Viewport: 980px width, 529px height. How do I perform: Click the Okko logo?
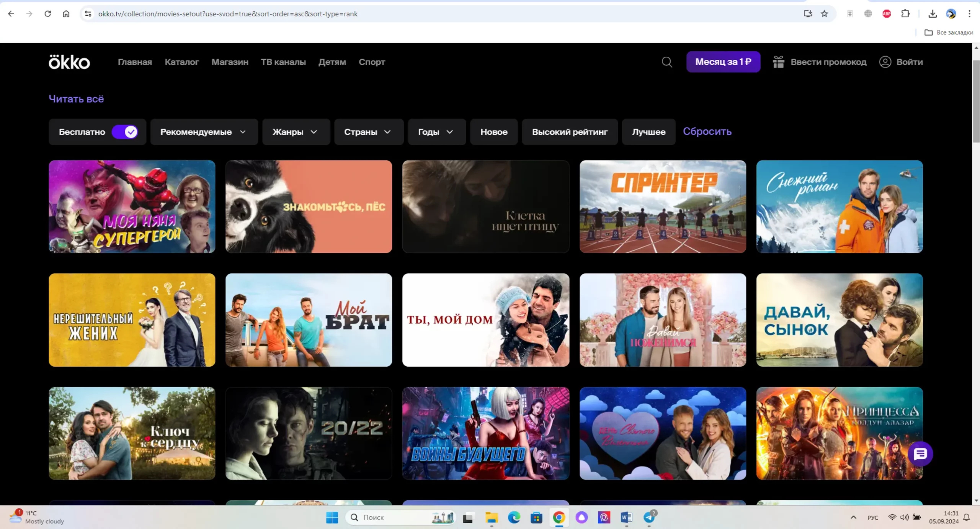point(69,62)
